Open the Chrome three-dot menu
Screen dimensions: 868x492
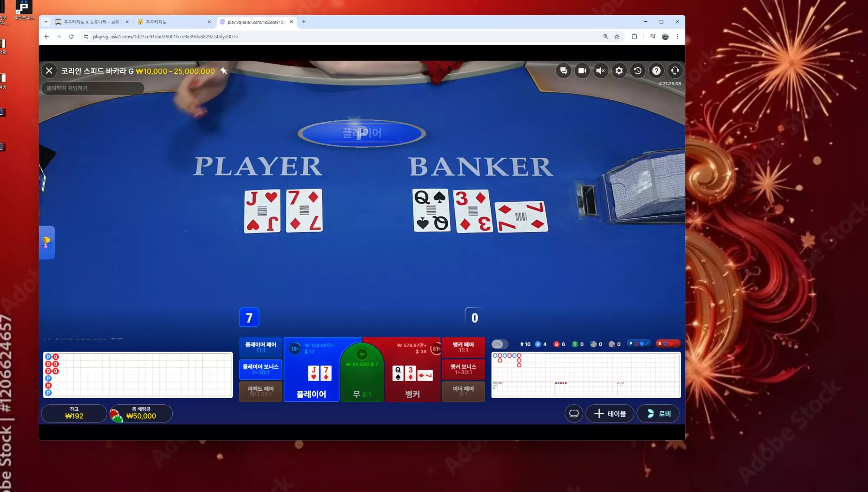pos(677,37)
